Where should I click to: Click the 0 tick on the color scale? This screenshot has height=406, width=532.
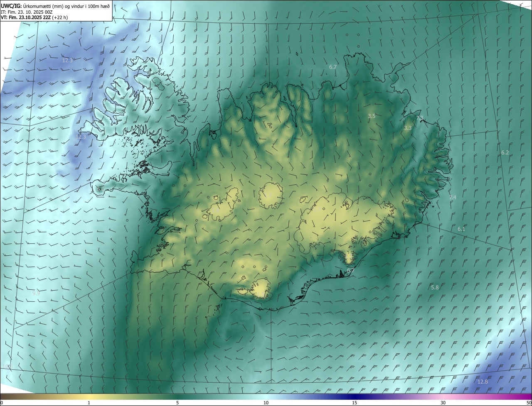click(2, 403)
